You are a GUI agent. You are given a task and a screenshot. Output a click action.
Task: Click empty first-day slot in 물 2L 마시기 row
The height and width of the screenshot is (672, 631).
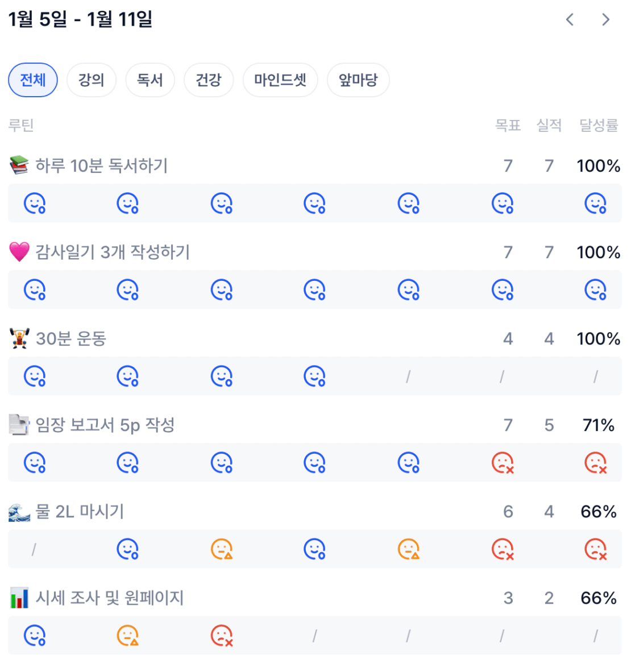point(34,549)
